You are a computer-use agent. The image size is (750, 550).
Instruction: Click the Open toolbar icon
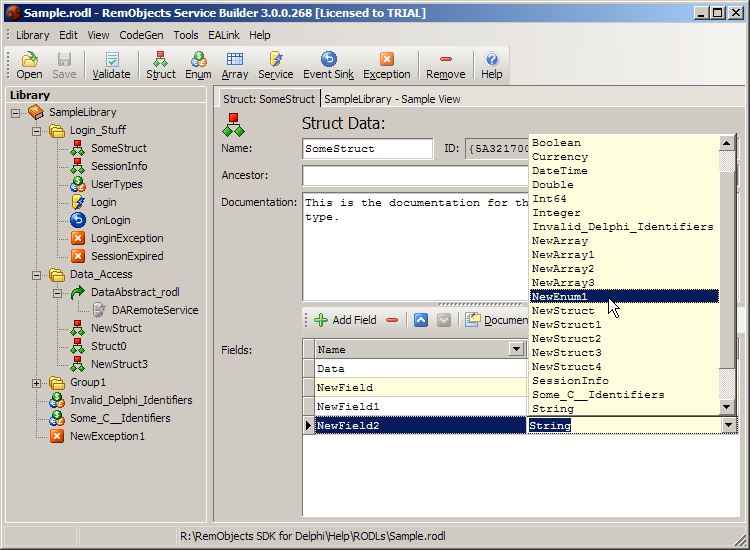pos(29,65)
